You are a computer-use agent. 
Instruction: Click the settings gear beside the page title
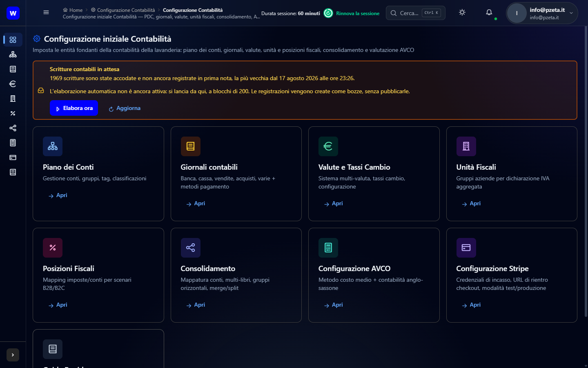37,38
